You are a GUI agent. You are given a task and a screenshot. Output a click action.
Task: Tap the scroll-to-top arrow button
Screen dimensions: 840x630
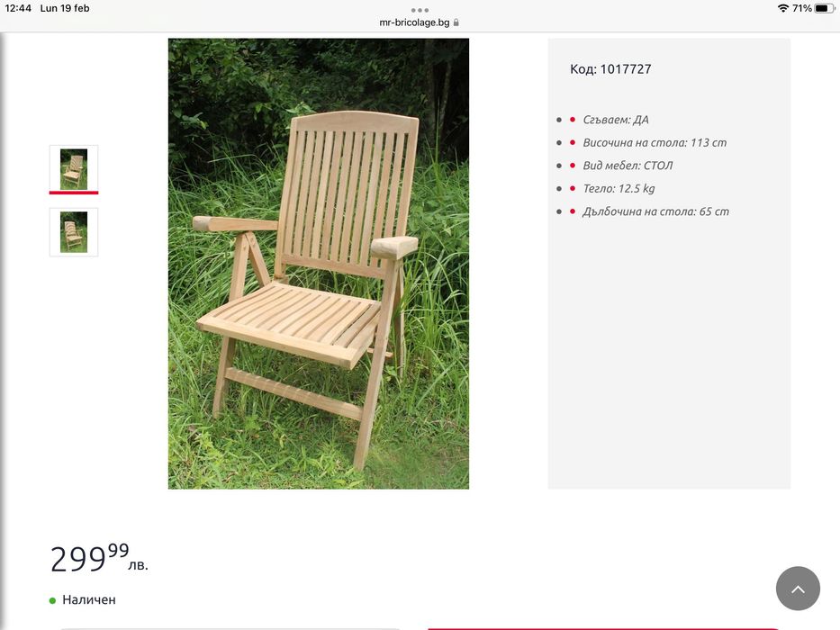[798, 589]
